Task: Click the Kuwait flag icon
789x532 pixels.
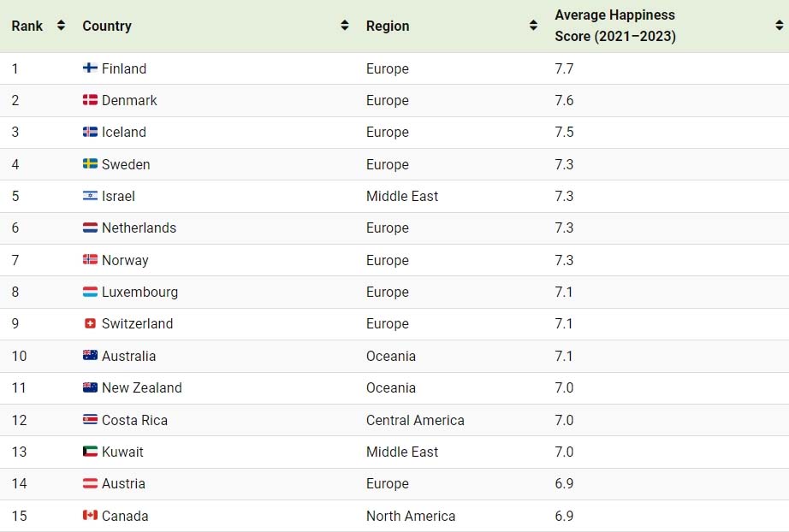Action: coord(90,451)
